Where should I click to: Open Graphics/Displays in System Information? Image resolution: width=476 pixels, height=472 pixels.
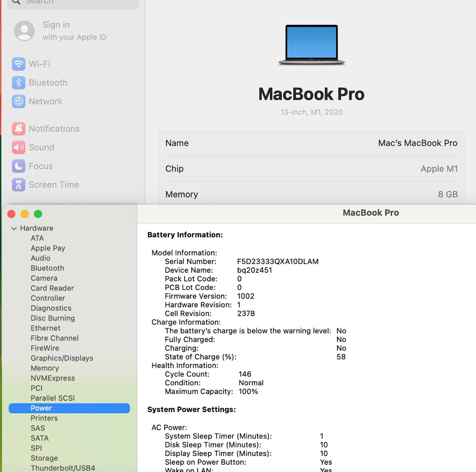62,358
